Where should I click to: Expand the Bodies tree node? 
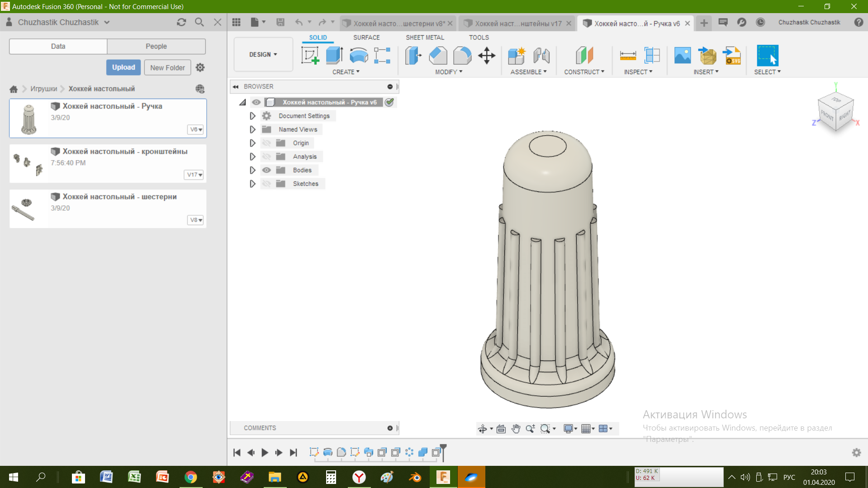pyautogui.click(x=252, y=170)
